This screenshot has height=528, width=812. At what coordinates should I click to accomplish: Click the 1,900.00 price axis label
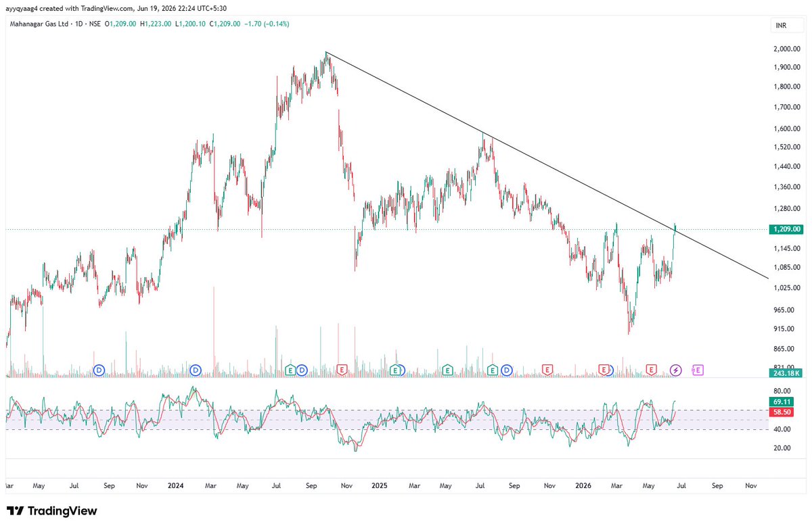click(x=787, y=67)
